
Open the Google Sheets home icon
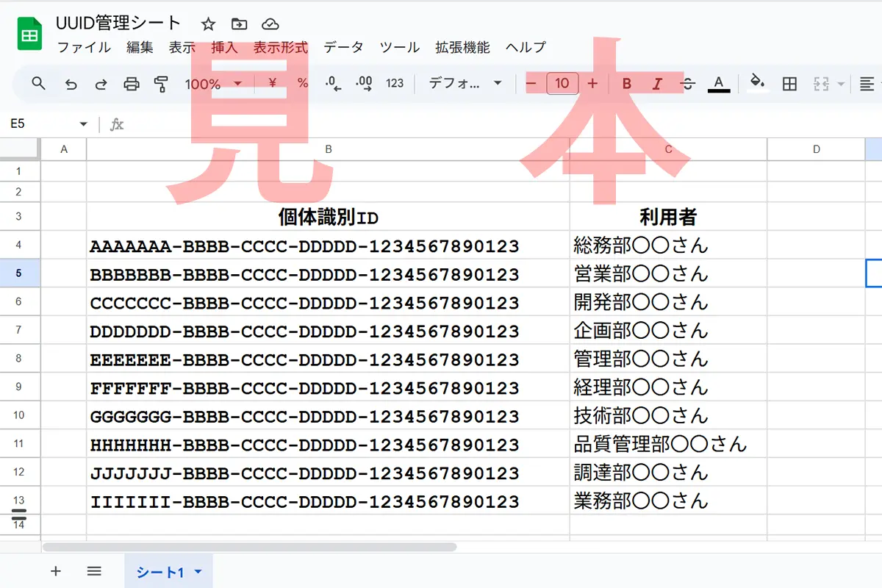pos(30,35)
